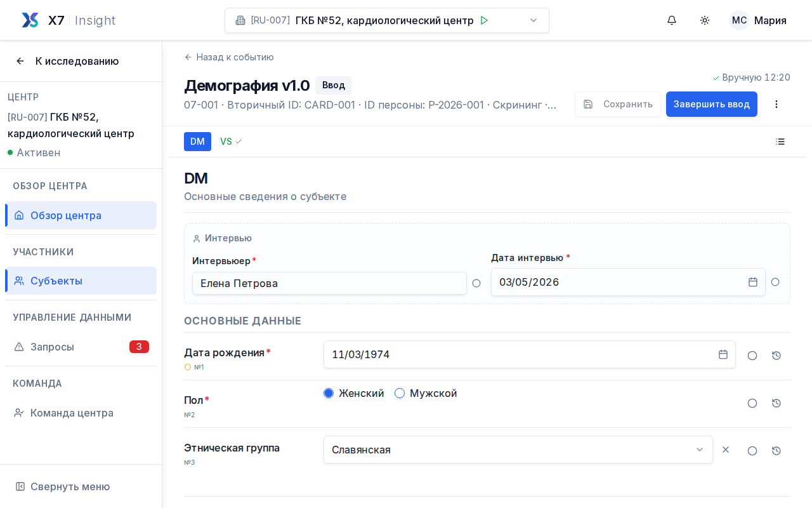Viewport: 812px width, 508px height.
Task: Click the red badge 3 on Запросы
Action: click(139, 347)
